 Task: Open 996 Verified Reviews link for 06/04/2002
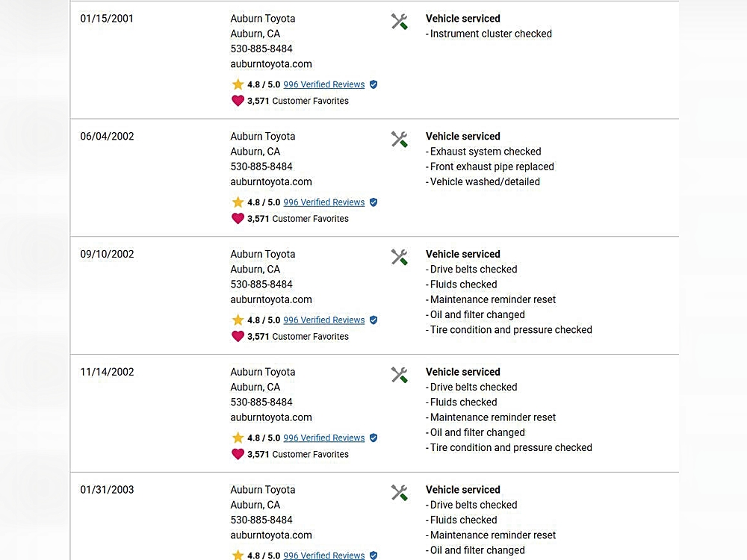tap(324, 202)
